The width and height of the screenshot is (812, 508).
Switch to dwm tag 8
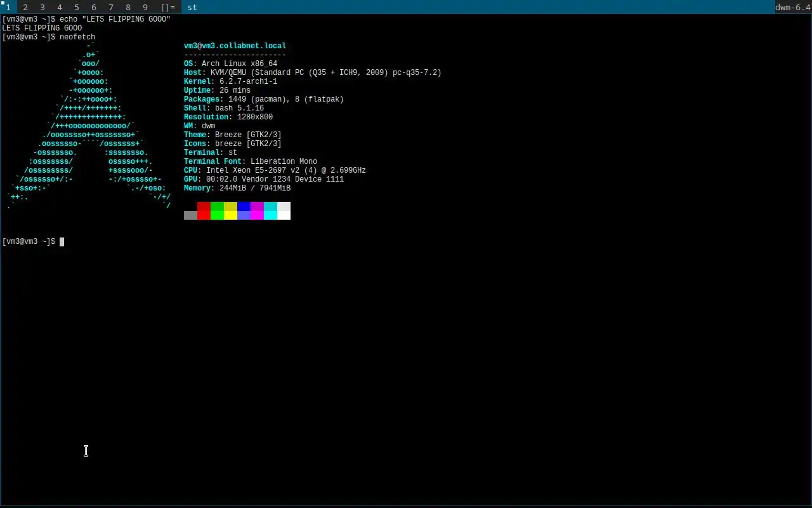point(128,7)
